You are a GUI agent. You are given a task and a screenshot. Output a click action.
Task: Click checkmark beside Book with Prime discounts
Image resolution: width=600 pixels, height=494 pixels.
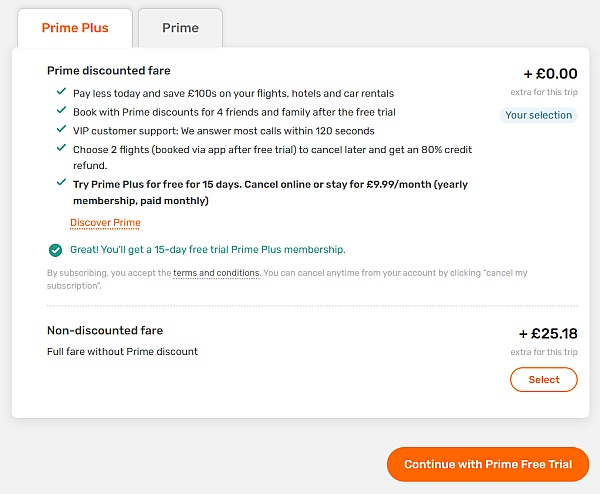pyautogui.click(x=61, y=110)
